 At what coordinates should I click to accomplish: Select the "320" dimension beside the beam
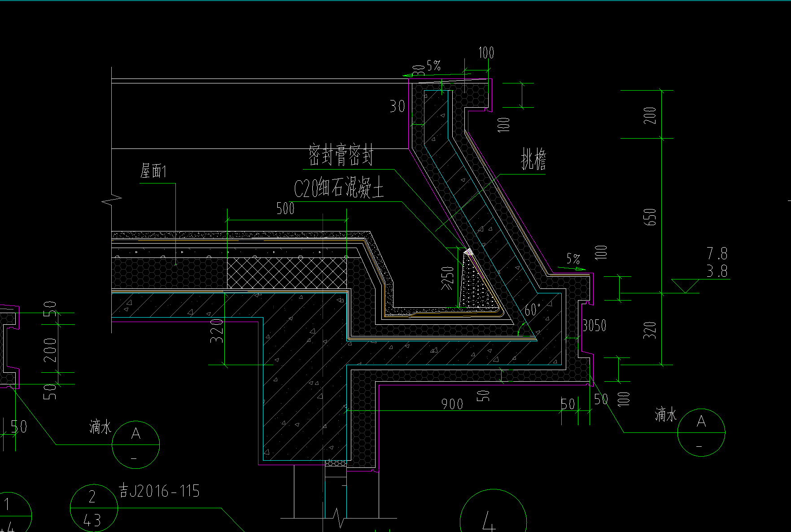[x=217, y=331]
